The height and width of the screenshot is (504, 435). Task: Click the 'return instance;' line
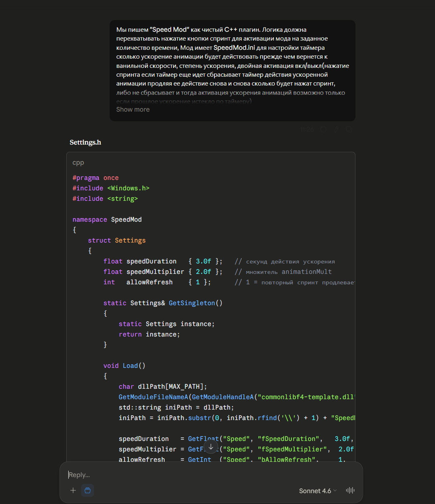tap(149, 335)
